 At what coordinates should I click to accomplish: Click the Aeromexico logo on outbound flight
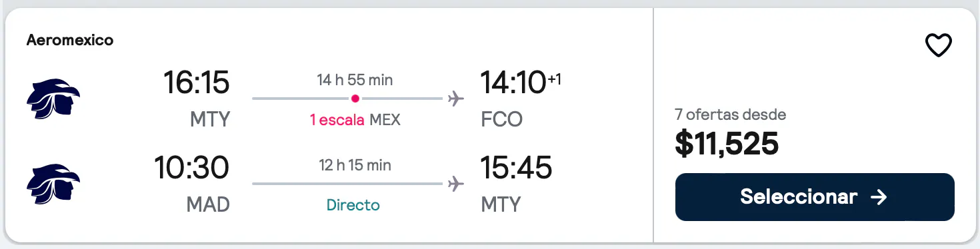pos(53,100)
